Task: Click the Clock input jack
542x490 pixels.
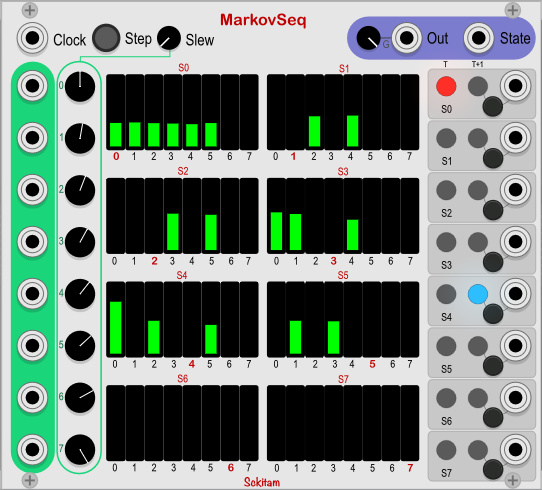Action: click(32, 38)
